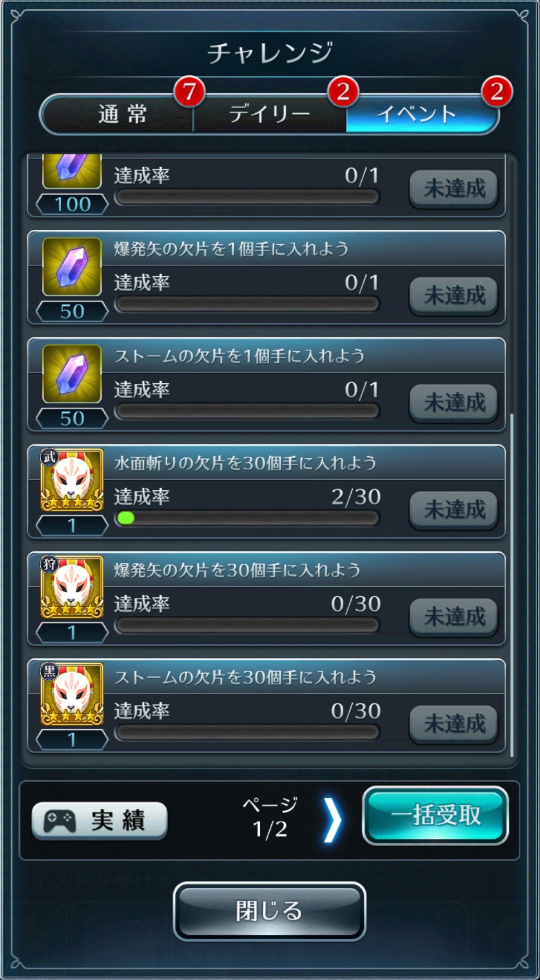540x980 pixels.
Task: Click the red badge on デイリー tab
Action: (343, 92)
